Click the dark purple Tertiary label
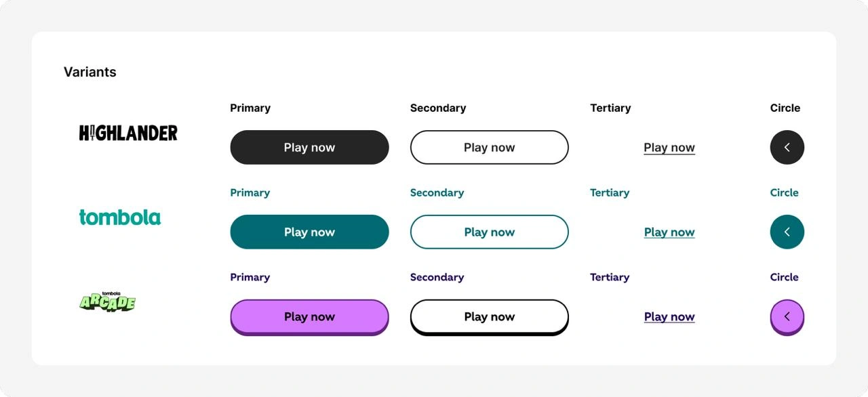868x397 pixels. [610, 277]
